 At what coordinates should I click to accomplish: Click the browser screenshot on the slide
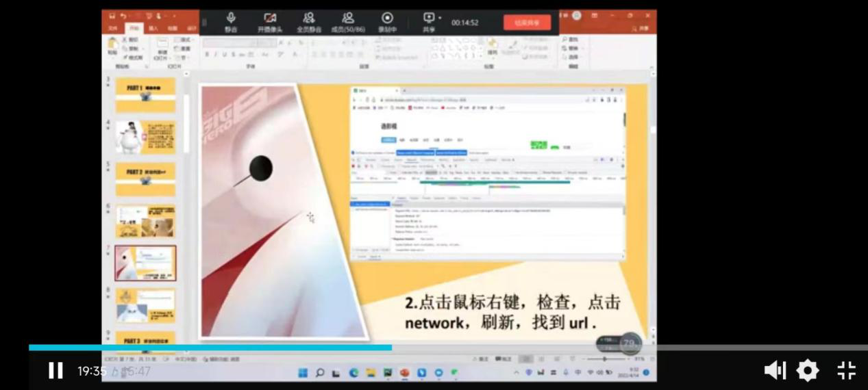pos(487,173)
